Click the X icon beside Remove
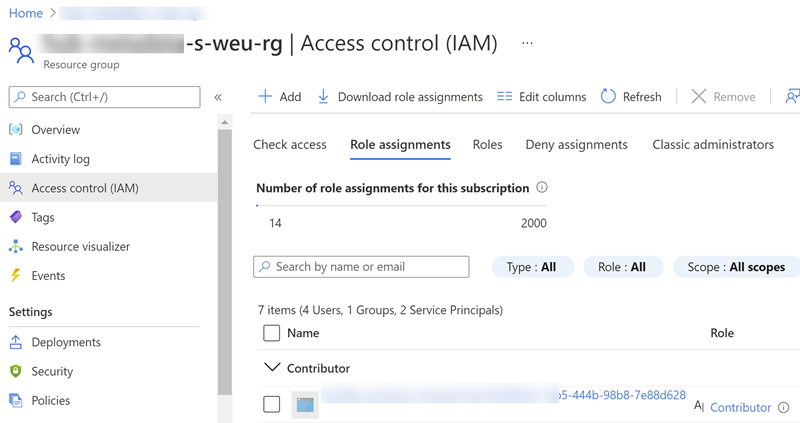The image size is (800, 423). click(699, 96)
